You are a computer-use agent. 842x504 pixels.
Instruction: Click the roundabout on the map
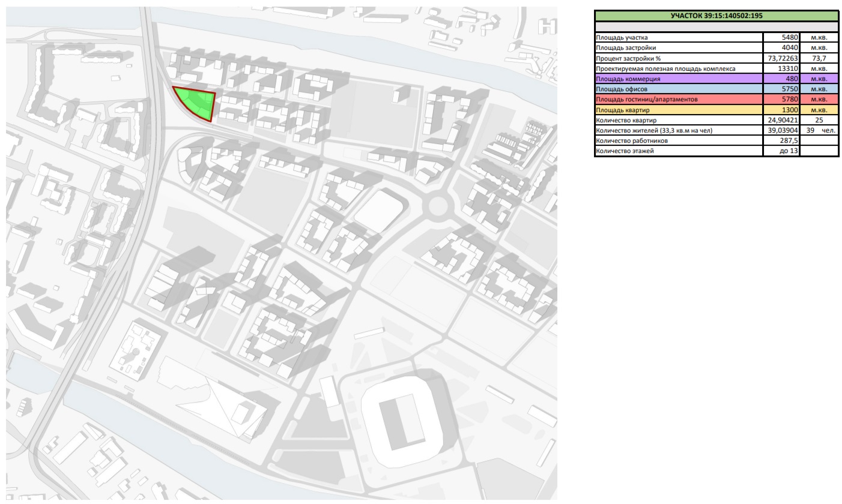click(x=438, y=207)
